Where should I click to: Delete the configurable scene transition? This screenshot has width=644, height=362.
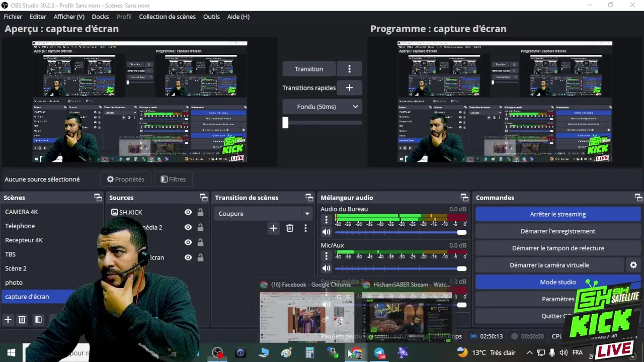(290, 228)
